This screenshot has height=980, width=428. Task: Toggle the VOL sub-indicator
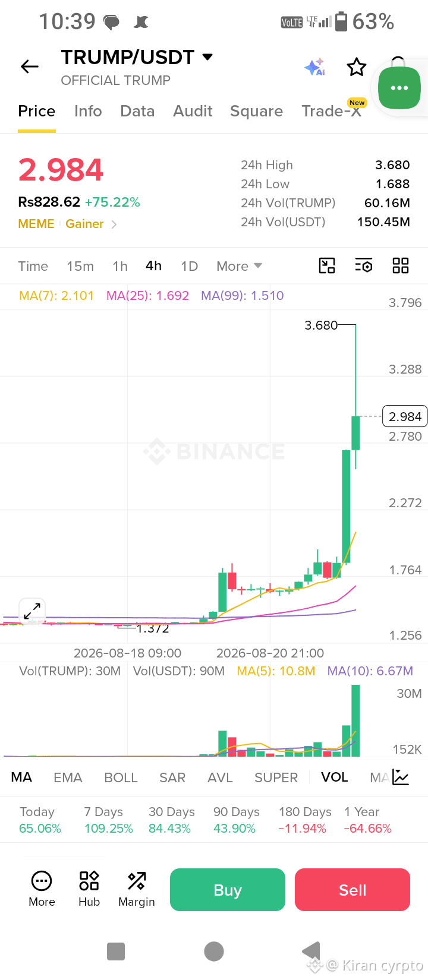click(x=335, y=777)
